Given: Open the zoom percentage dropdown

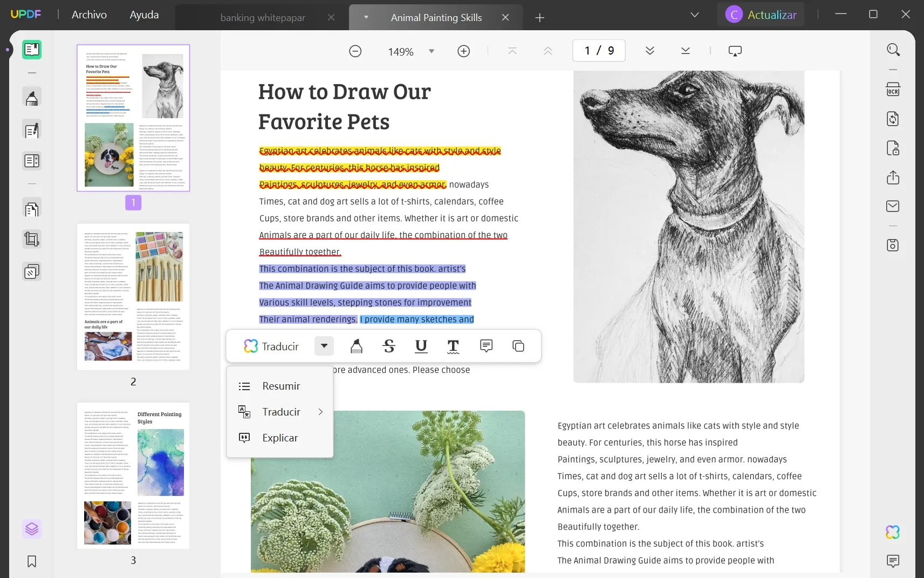Looking at the screenshot, I should [432, 51].
